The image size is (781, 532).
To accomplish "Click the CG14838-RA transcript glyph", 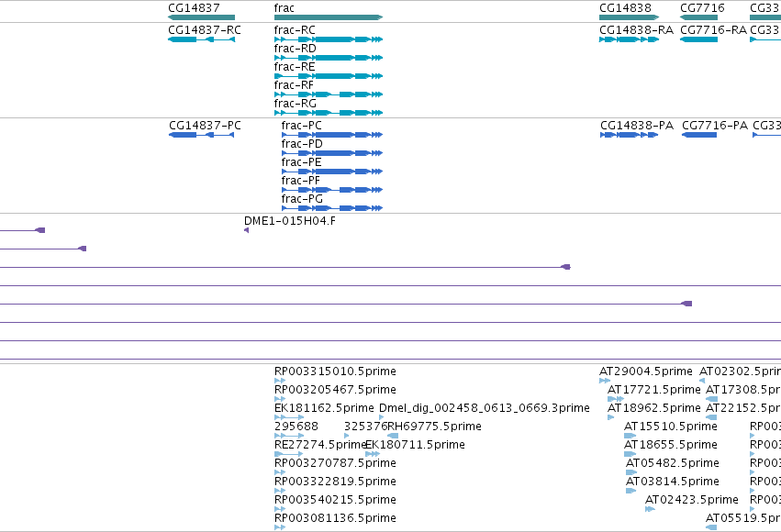I will click(629, 39).
